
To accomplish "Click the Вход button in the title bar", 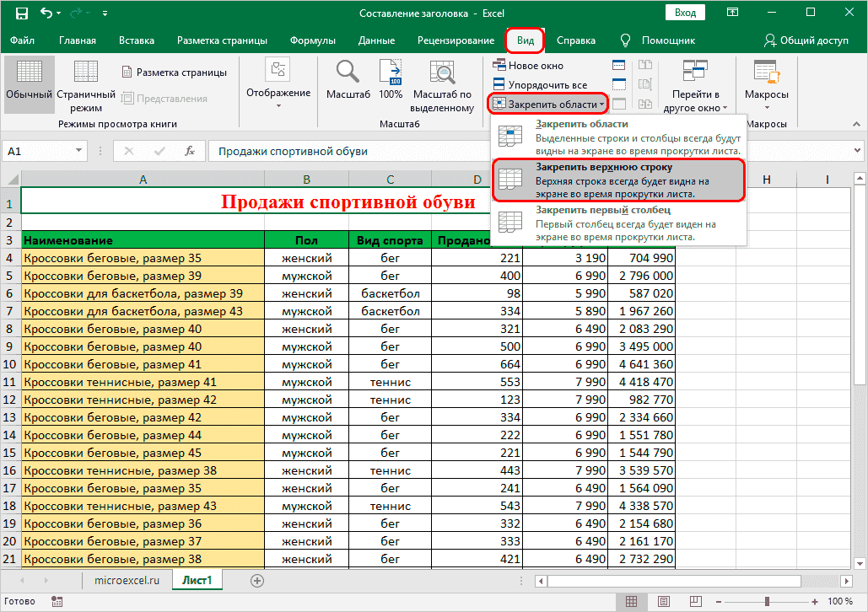I will pos(686,13).
